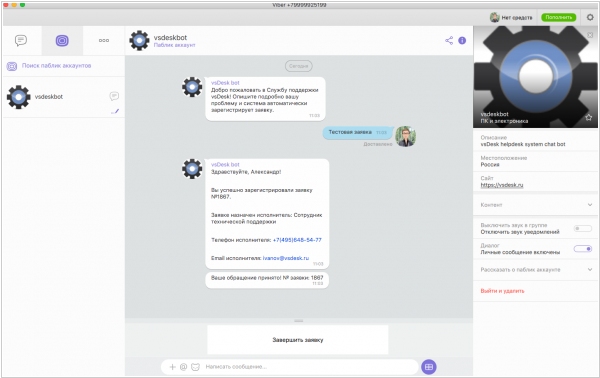Image resolution: width=600 pixels, height=378 pixels.
Task: Expand the 'Контент' section
Action: 535,205
